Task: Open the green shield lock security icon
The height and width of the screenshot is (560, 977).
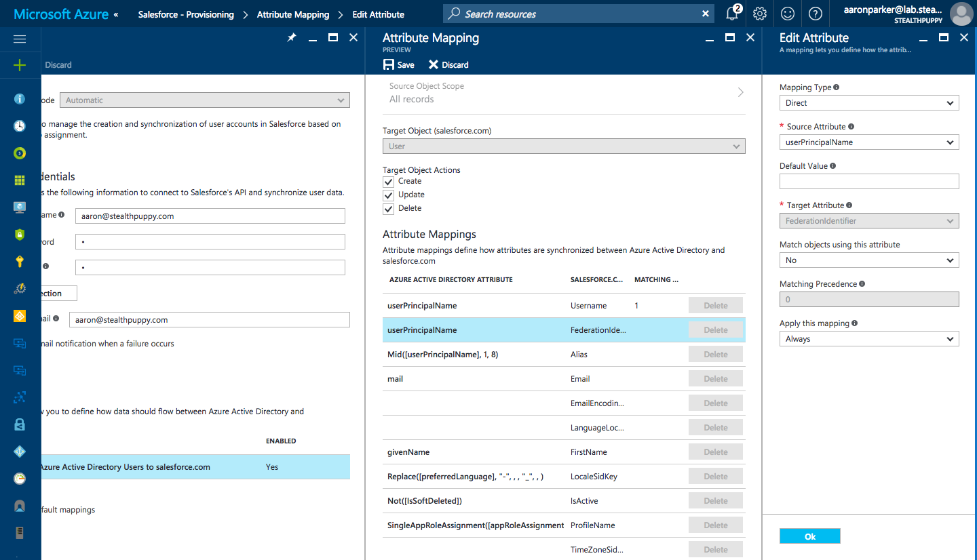Action: coord(20,235)
